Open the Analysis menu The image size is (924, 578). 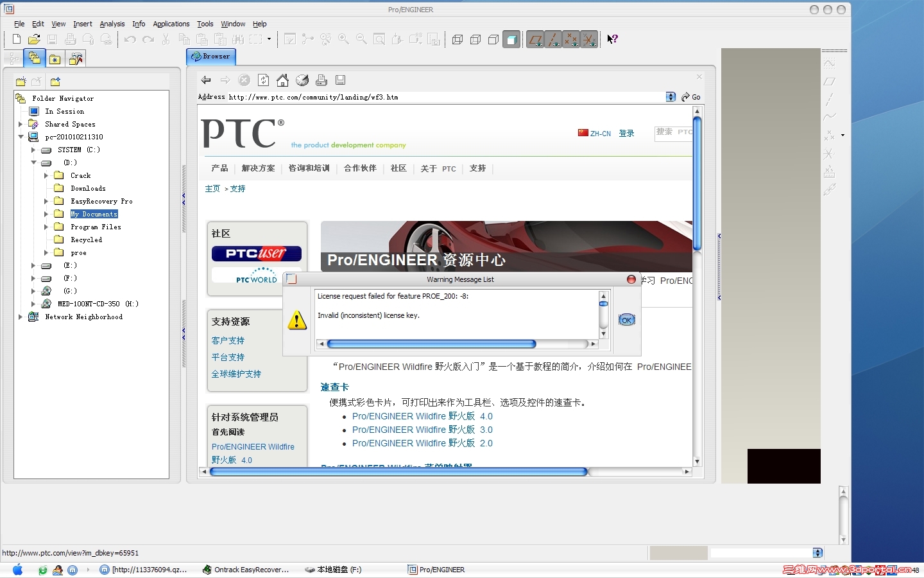(112, 24)
